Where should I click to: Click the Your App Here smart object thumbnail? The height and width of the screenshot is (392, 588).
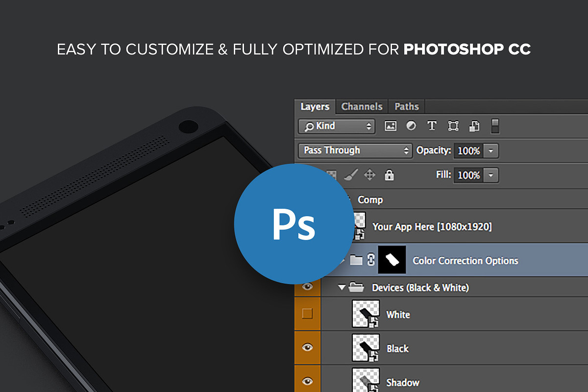coord(360,226)
